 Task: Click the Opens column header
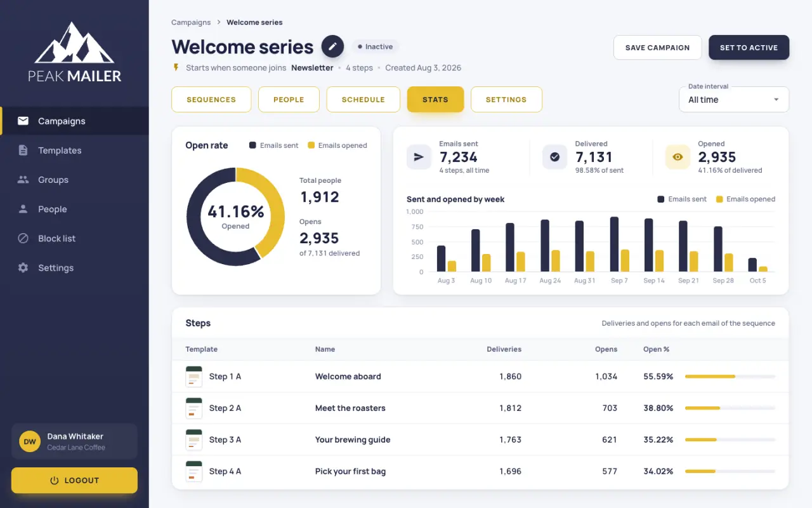click(x=606, y=349)
